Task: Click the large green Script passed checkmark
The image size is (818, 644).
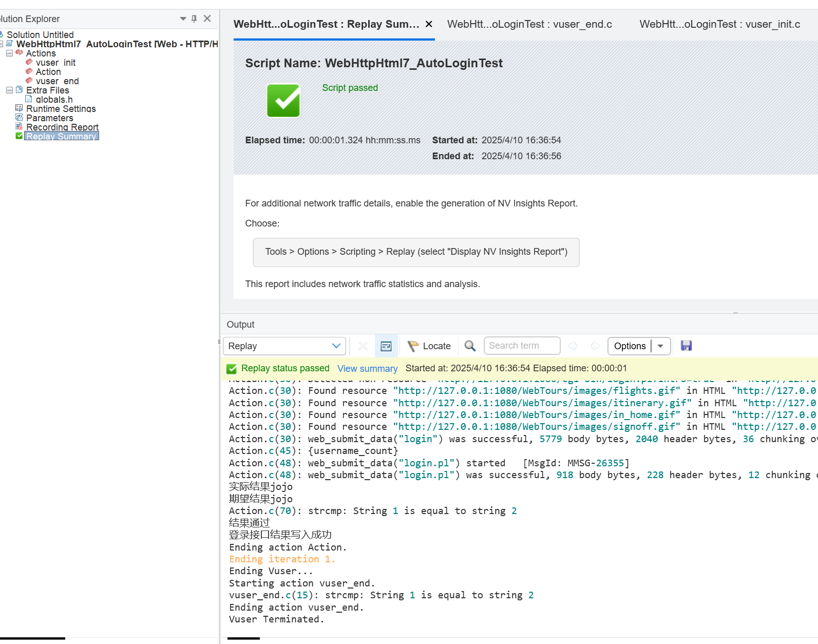Action: 283,101
